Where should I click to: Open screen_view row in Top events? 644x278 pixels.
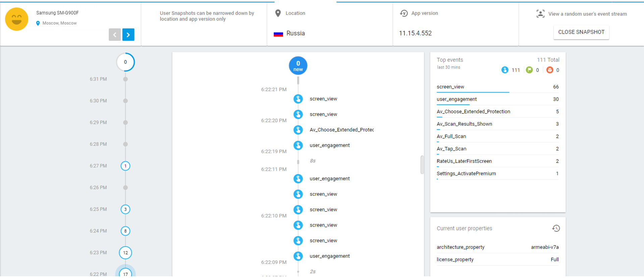pyautogui.click(x=498, y=87)
